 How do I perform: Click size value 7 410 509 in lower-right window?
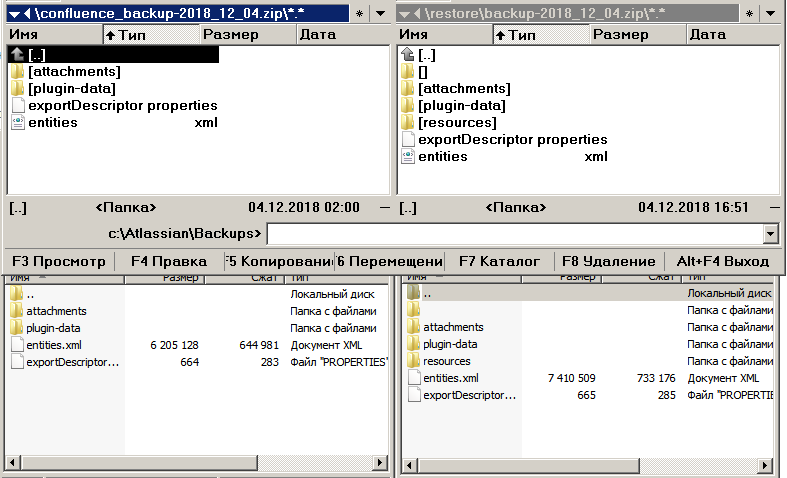coord(572,378)
